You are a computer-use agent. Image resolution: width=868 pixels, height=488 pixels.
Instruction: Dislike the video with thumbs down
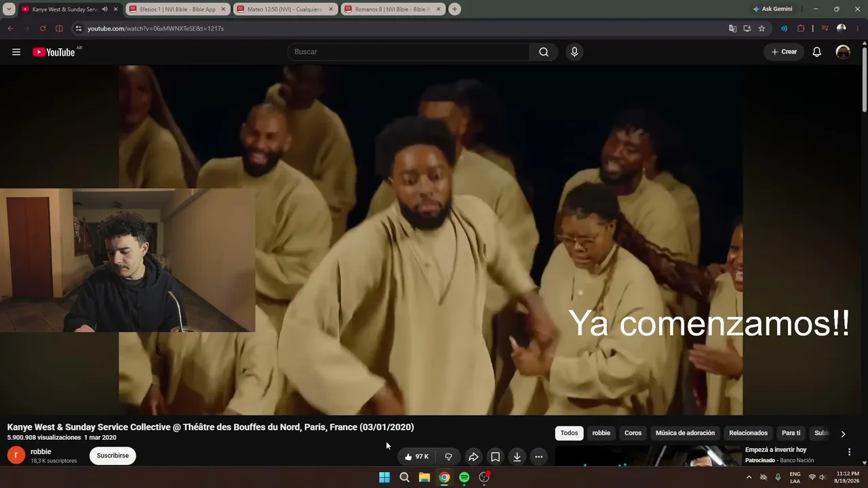[448, 457]
